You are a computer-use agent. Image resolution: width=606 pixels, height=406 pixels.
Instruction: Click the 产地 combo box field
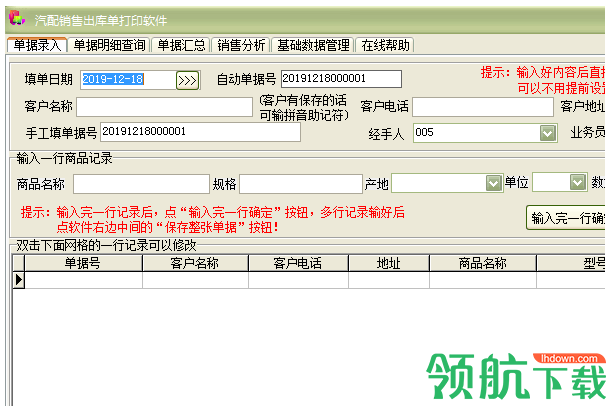tap(447, 183)
